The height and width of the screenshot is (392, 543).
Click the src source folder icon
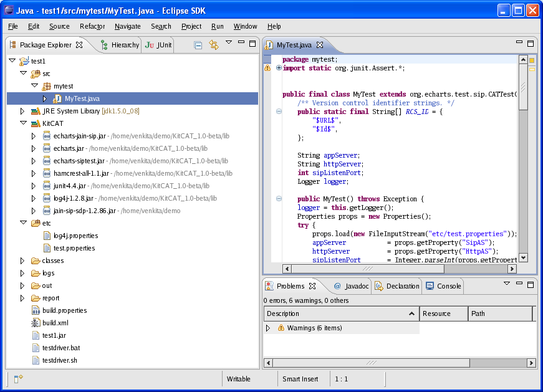(36, 74)
